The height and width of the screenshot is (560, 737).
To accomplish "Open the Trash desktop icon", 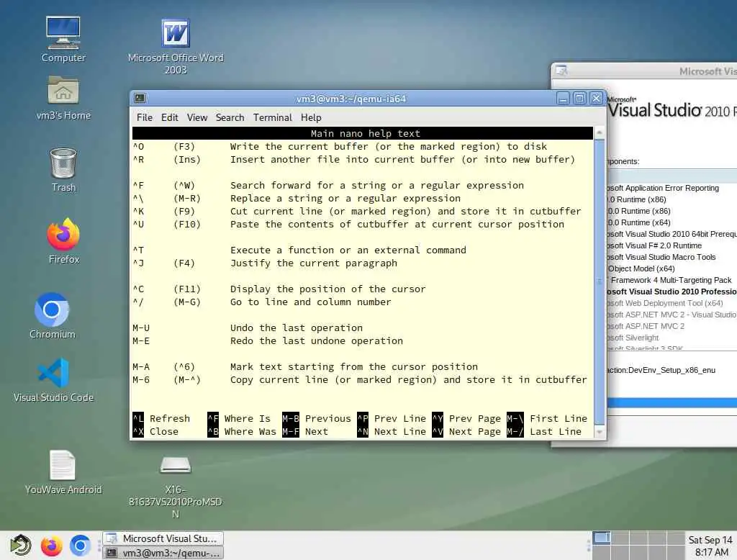I will [63, 170].
